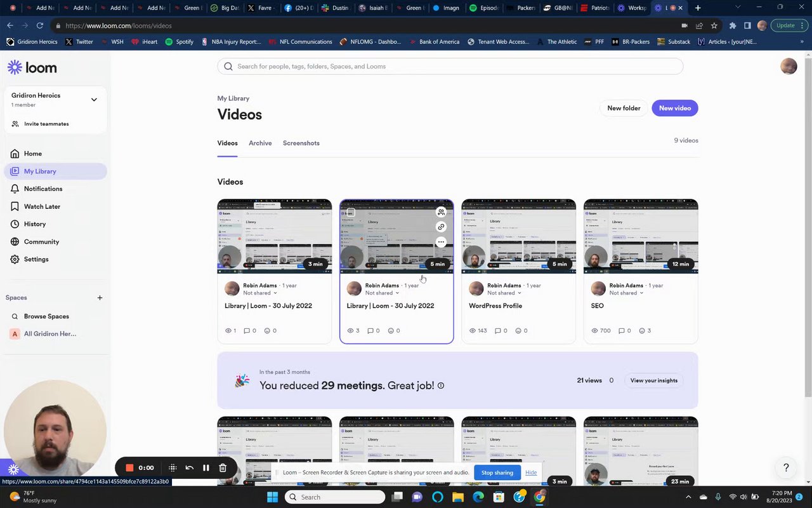The width and height of the screenshot is (812, 508).
Task: Focus the Loom search field
Action: [450, 66]
